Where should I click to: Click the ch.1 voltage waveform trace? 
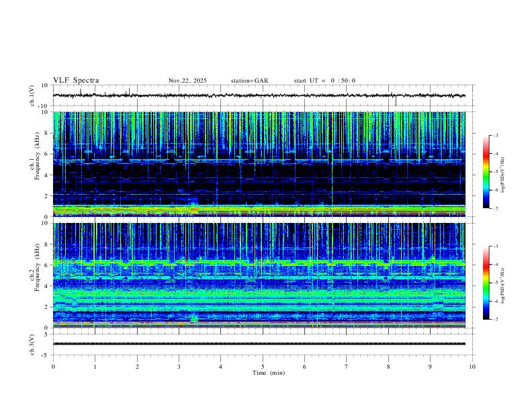pyautogui.click(x=259, y=95)
